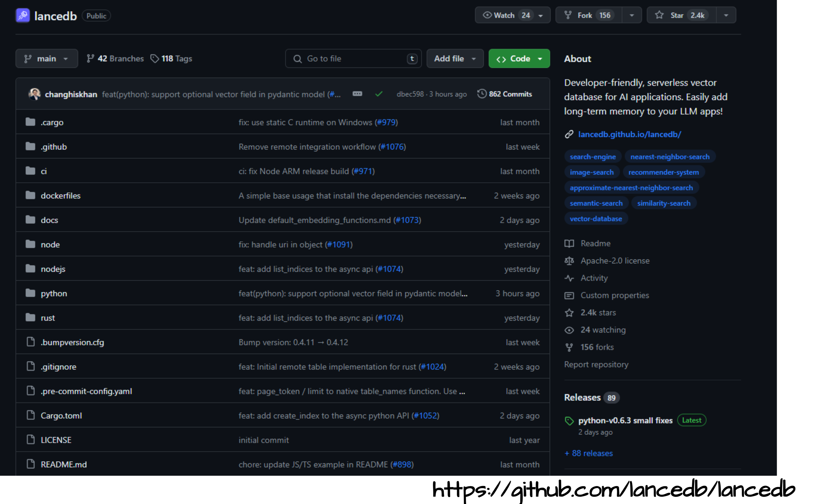Open the Watch notifications dropdown
815x504 pixels.
point(513,15)
